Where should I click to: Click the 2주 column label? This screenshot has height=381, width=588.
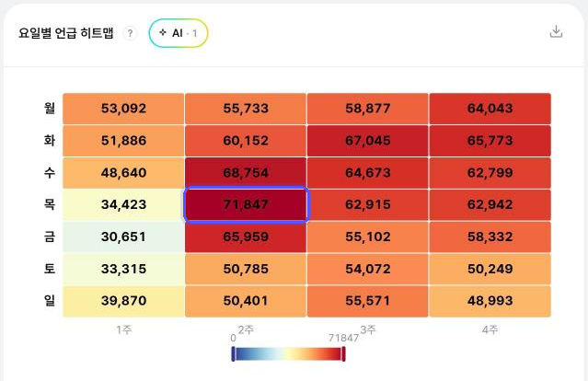pyautogui.click(x=246, y=329)
